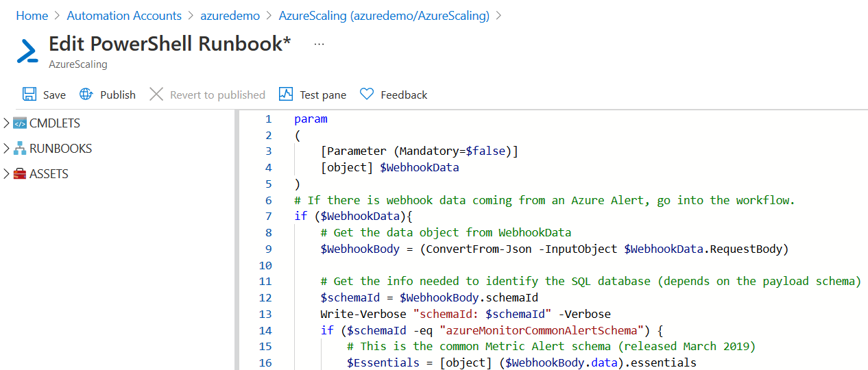This screenshot has height=370, width=868.
Task: Expand the CMDLETS tree node
Action: tap(7, 123)
